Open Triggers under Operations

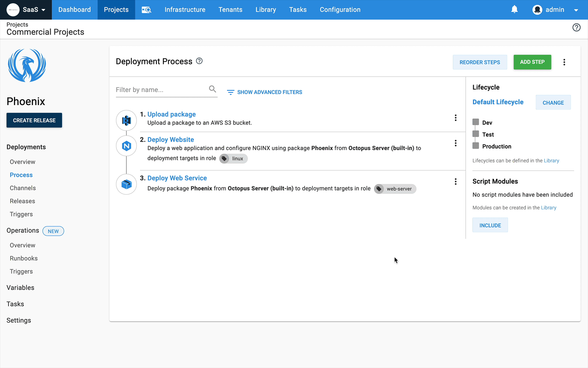coord(21,272)
